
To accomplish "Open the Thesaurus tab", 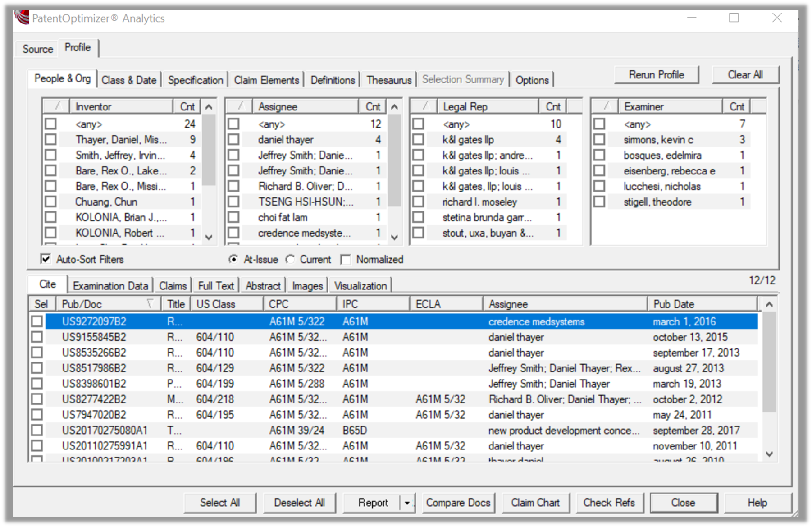I will tap(389, 80).
